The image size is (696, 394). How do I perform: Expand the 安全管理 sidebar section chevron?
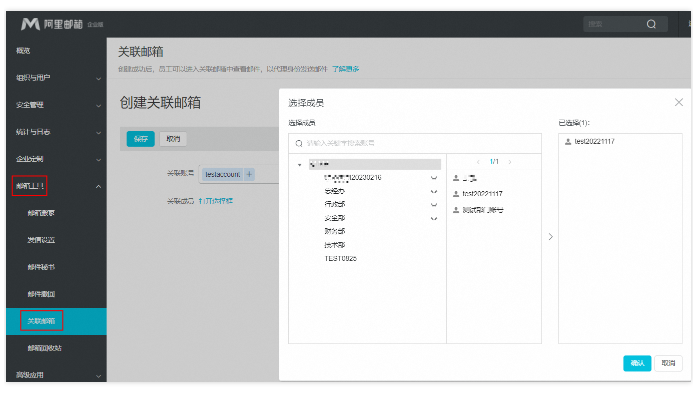[x=99, y=106]
